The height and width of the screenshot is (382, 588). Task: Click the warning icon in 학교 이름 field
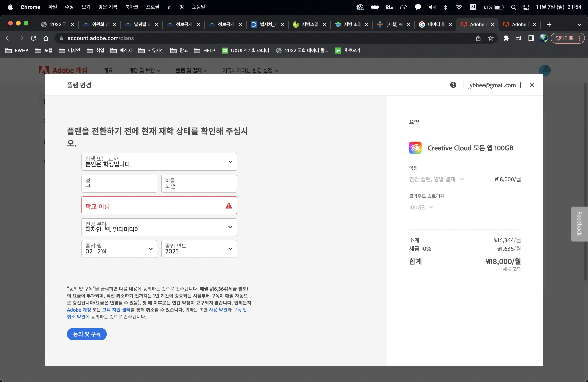[228, 205]
